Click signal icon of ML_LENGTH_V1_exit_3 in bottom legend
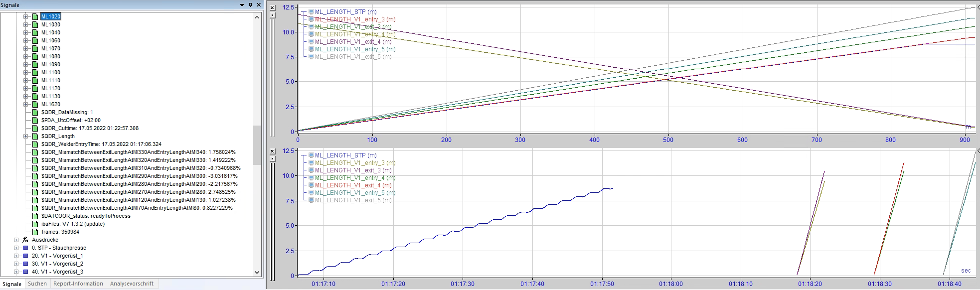980x290 pixels. click(311, 170)
